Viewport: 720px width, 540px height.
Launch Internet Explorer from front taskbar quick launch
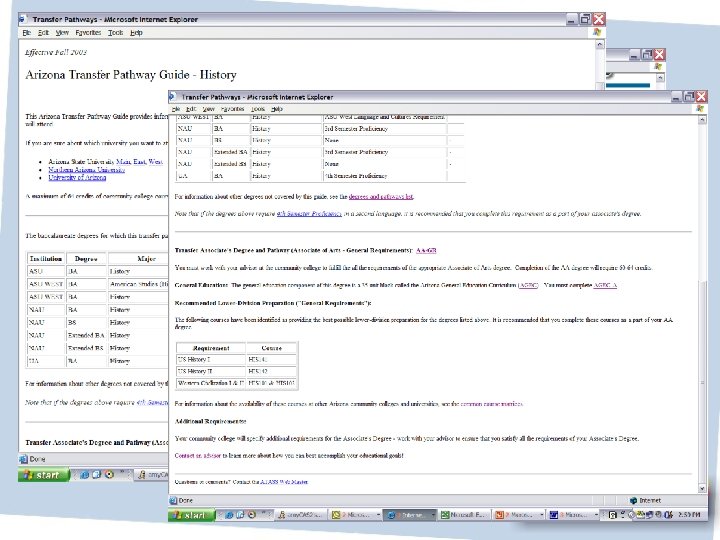pos(229,515)
